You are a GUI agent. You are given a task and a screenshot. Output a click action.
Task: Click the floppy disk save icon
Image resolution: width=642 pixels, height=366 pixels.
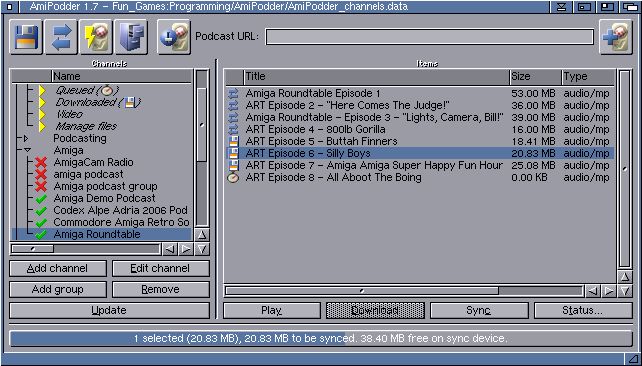click(x=26, y=37)
